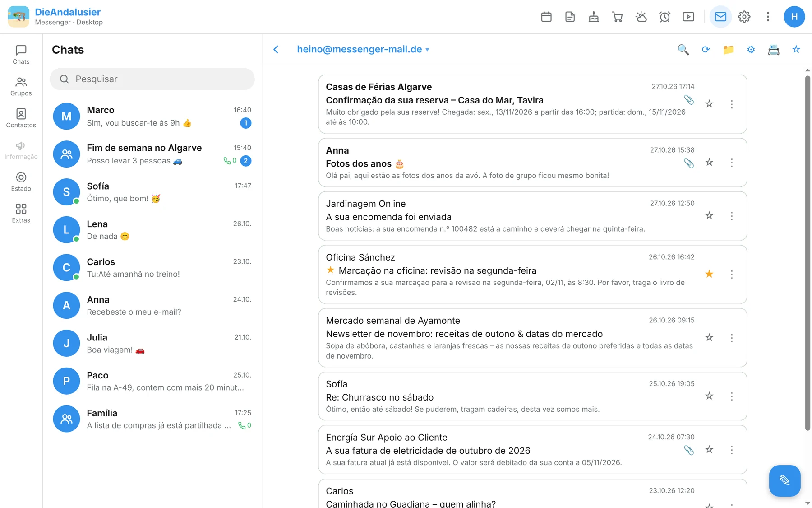
Task: Open mail settings blue gear
Action: click(x=751, y=50)
